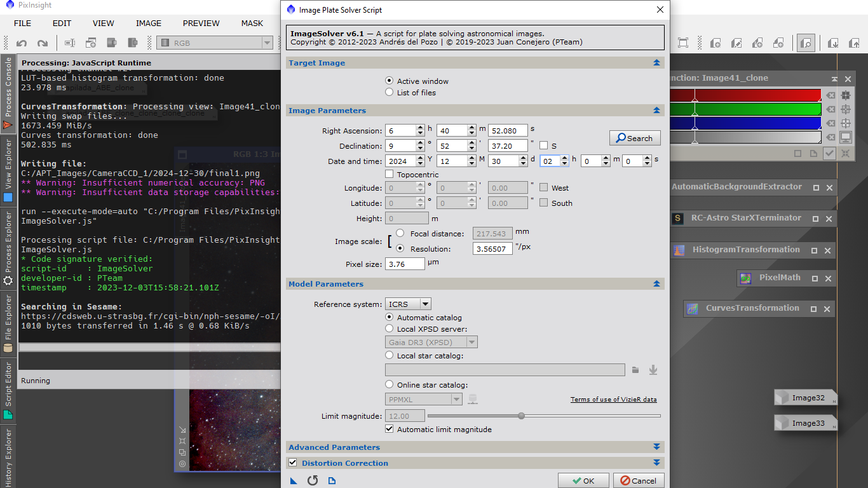Click the red channel STF bar
This screenshot has width=868, height=488.
(x=745, y=95)
